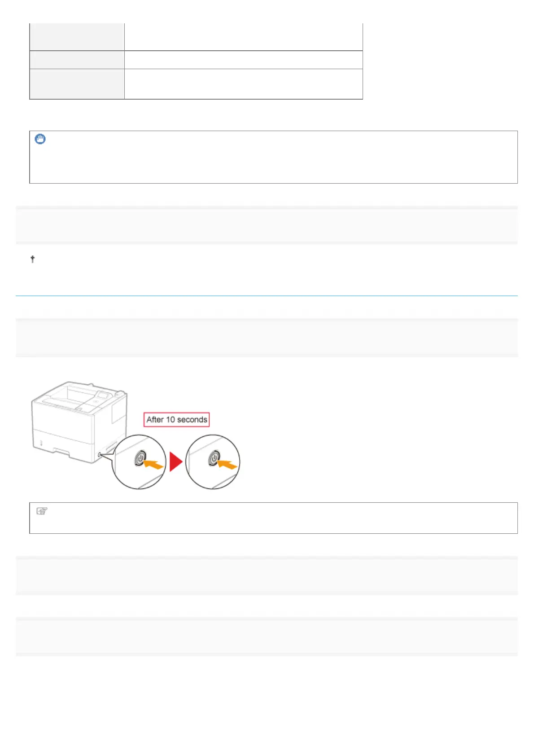Click the bottom white table cell
Image resolution: width=534 pixels, height=756 pixels.
(x=243, y=84)
